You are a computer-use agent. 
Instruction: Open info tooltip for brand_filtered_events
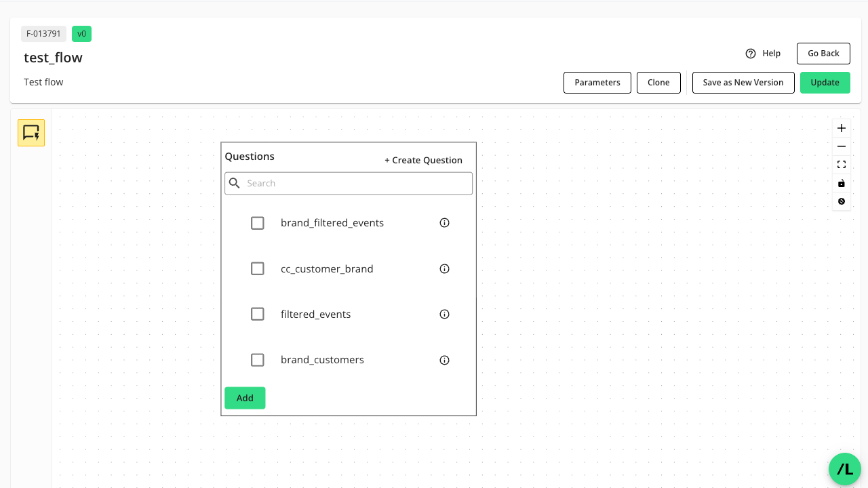(x=444, y=222)
